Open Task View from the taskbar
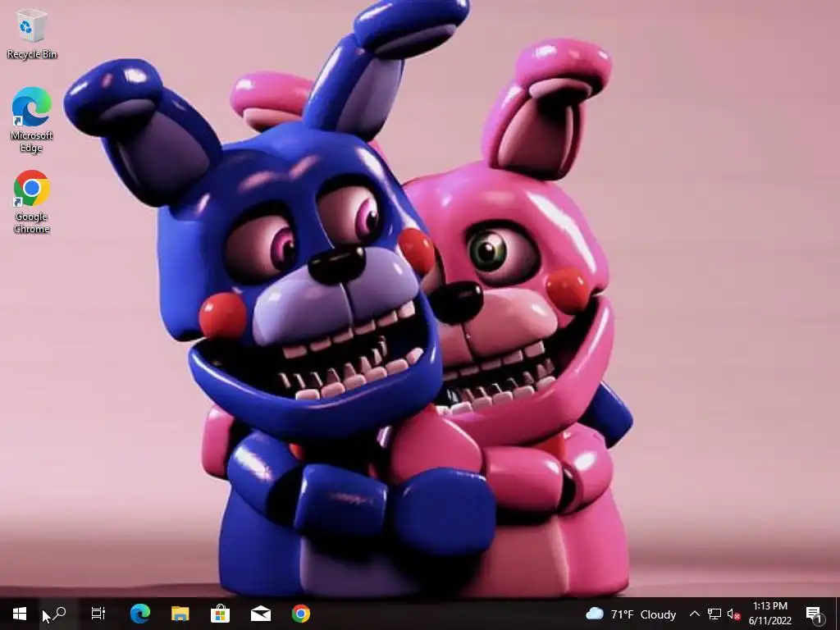Viewport: 840px width, 630px height. (98, 614)
